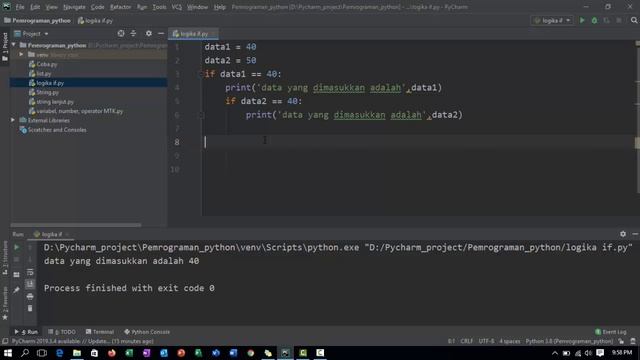
Task: Open the Code menu
Action: click(98, 7)
